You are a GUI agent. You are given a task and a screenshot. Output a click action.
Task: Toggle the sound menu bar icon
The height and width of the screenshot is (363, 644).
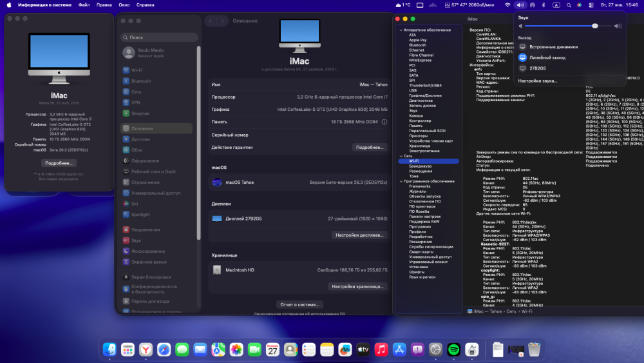[x=520, y=5]
